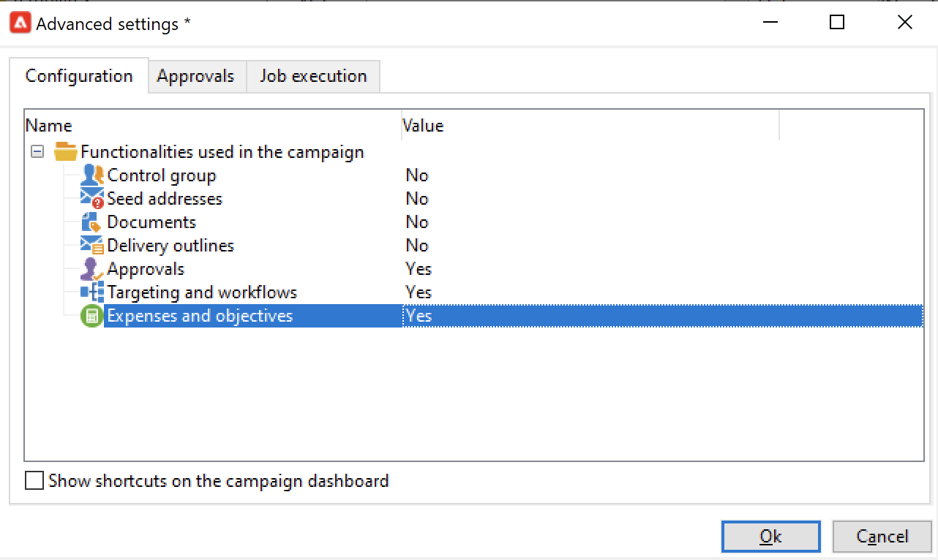
Task: Switch to the Approvals tab
Action: 195,76
